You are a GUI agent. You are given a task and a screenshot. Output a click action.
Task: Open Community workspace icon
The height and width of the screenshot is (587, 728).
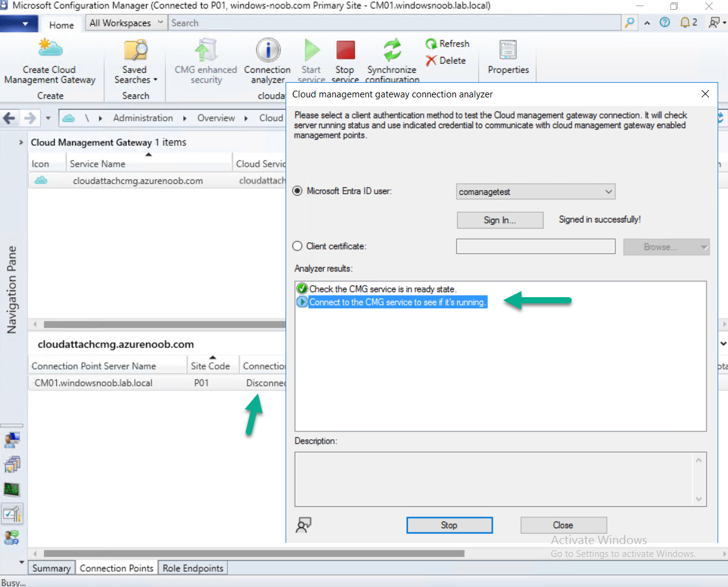point(12,538)
